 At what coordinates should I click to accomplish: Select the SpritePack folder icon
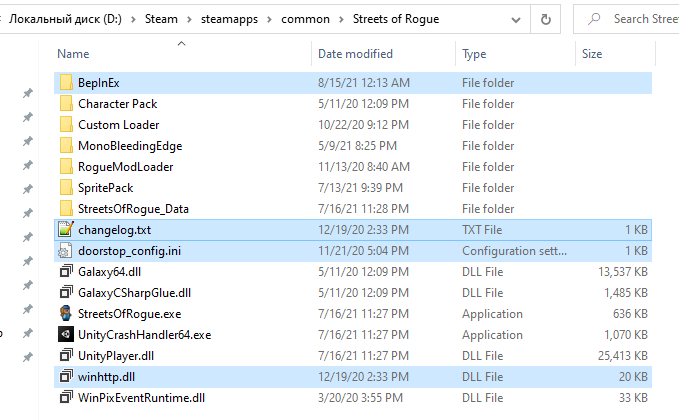66,187
